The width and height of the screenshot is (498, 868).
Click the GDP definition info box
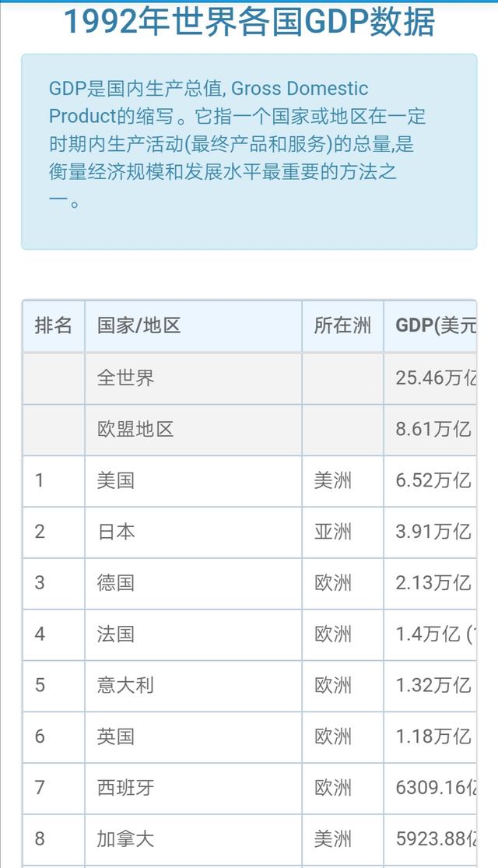coord(249,152)
